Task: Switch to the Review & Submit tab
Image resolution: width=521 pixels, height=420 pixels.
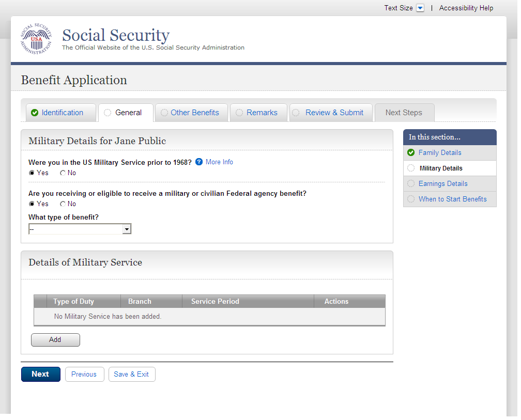Action: point(334,113)
